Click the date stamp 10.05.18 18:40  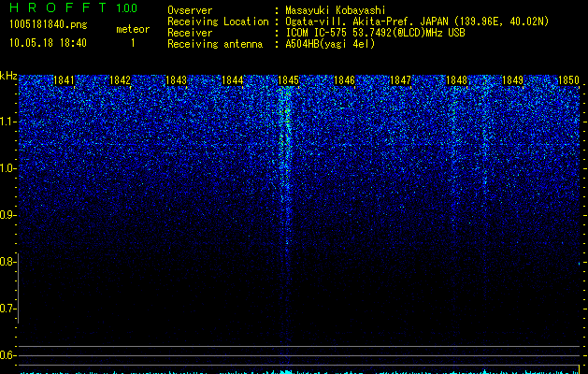[x=48, y=43]
